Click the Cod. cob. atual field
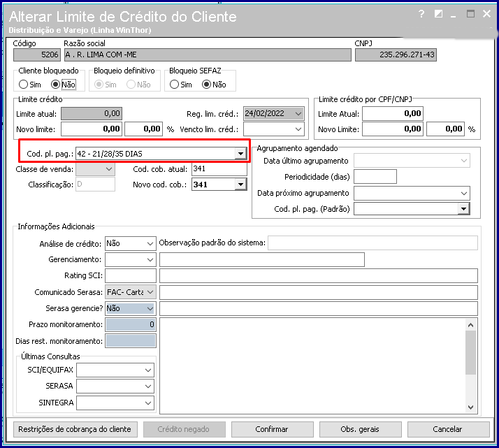The width and height of the screenshot is (499, 448). 219,169
